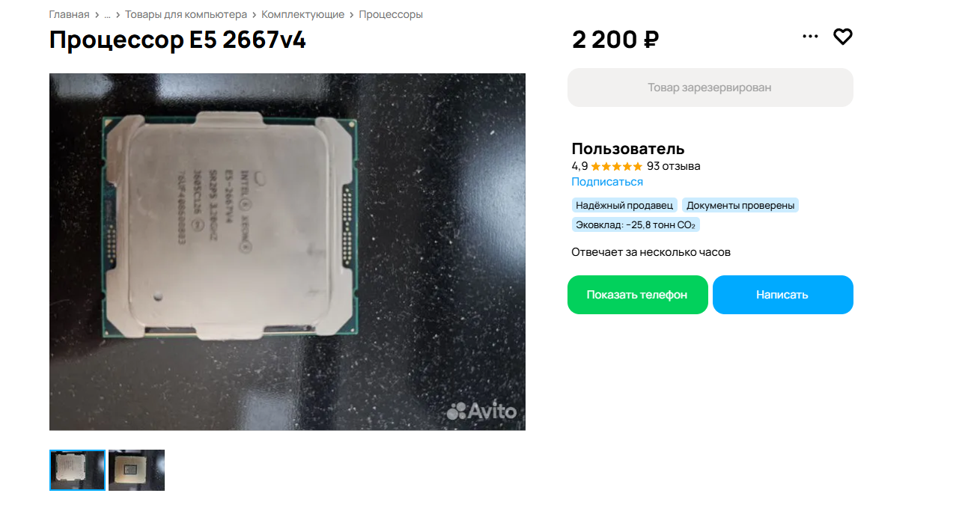Click the Avito watermark logo on photo
The height and width of the screenshot is (511, 980).
481,411
